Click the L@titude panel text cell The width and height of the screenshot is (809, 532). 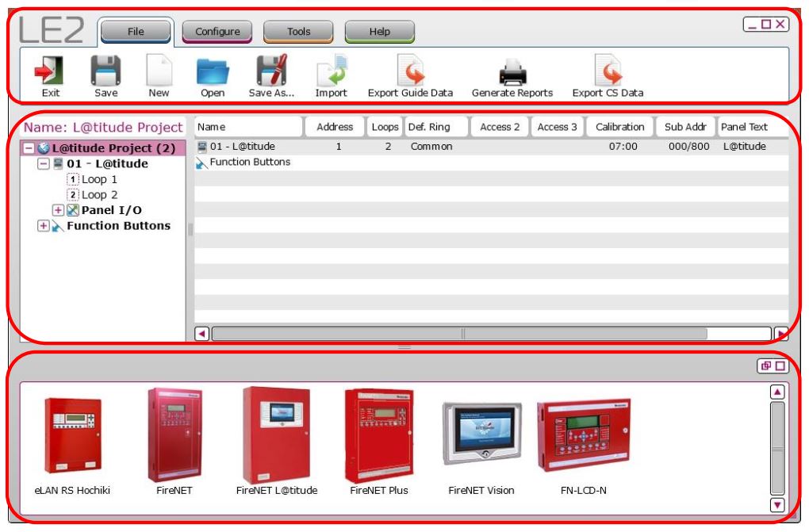pyautogui.click(x=745, y=147)
